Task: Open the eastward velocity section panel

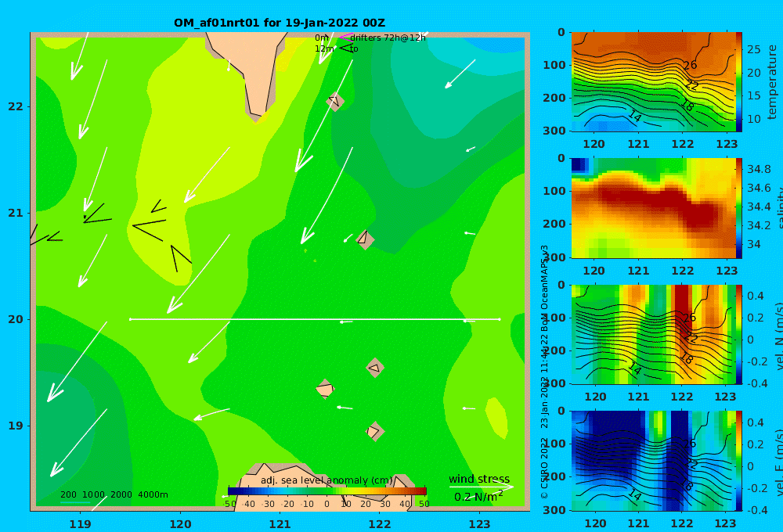Action: [653, 461]
